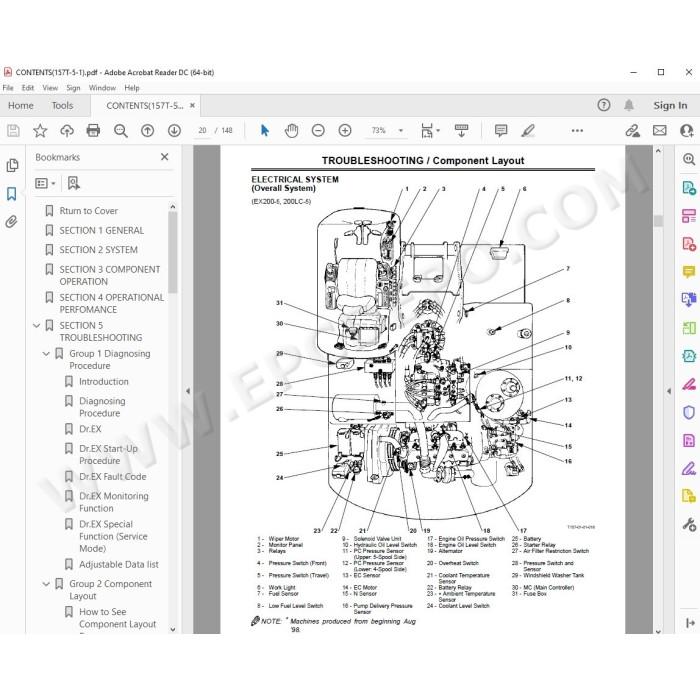The width and height of the screenshot is (700, 700).
Task: Go to the next page
Action: (x=174, y=130)
